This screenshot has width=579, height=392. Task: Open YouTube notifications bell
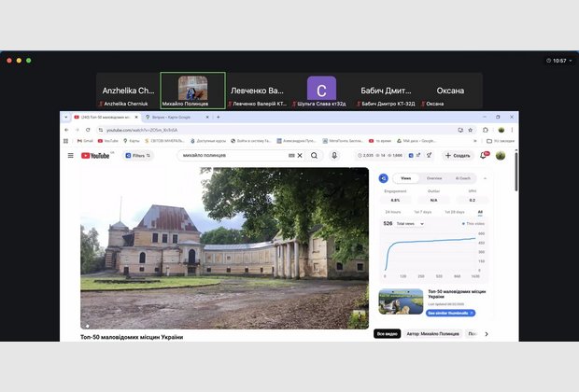click(484, 156)
